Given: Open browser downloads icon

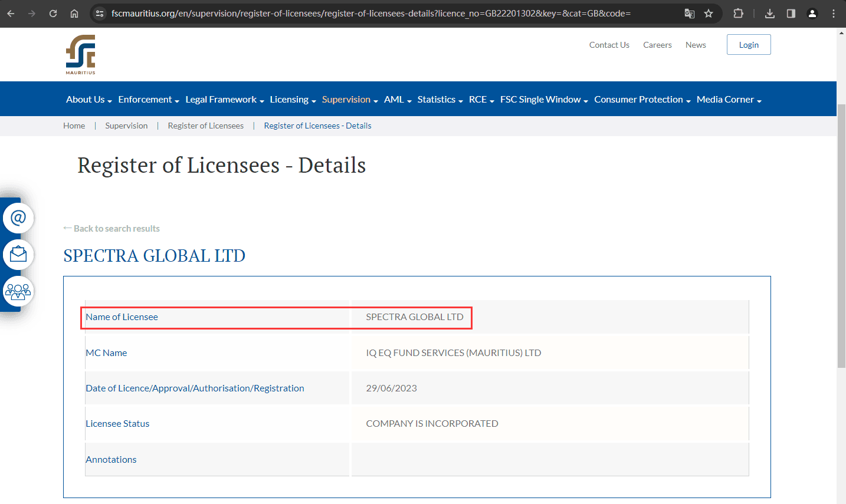Looking at the screenshot, I should click(770, 14).
